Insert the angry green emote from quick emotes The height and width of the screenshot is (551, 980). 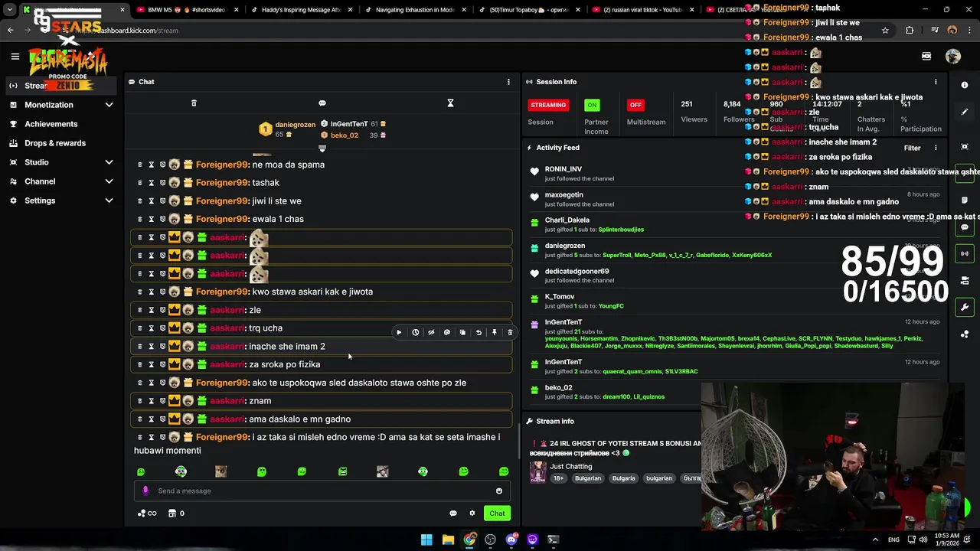pyautogui.click(x=342, y=471)
